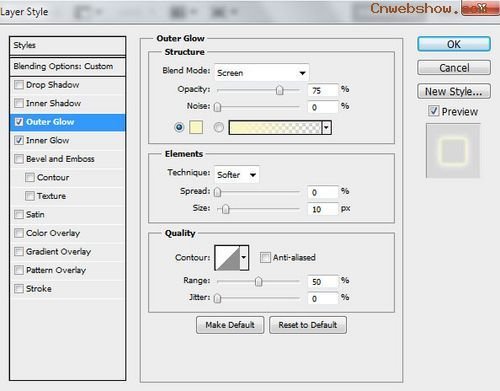
Task: Select the Color Overlay label
Action: coord(53,233)
